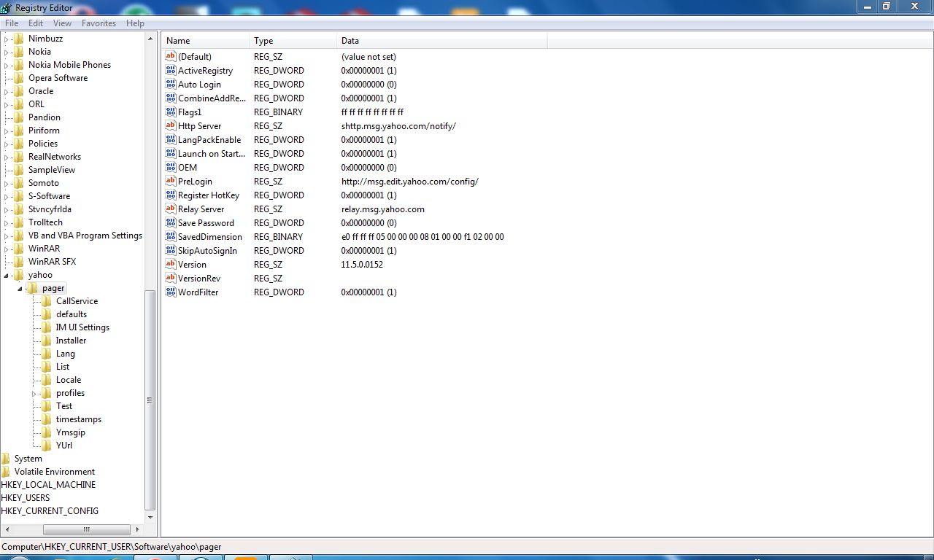Viewport: 934px width, 560px height.
Task: Select the Register HotKey value
Action: [209, 195]
